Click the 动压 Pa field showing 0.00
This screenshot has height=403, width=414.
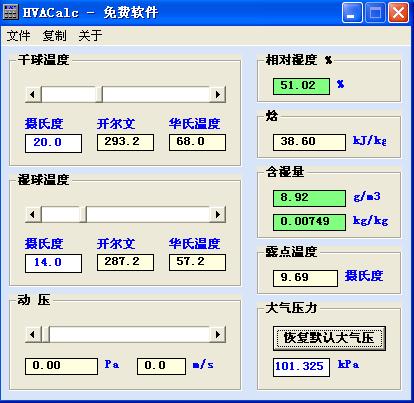[x=61, y=366]
